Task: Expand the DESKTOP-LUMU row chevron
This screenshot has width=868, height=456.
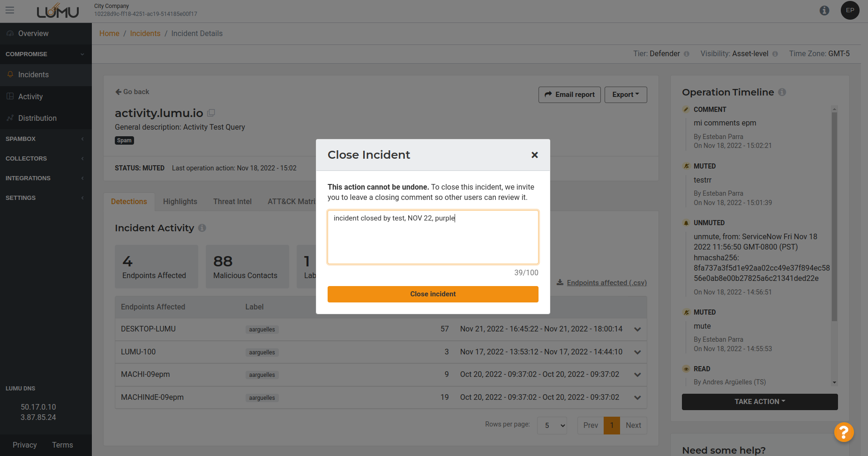Action: coord(637,329)
